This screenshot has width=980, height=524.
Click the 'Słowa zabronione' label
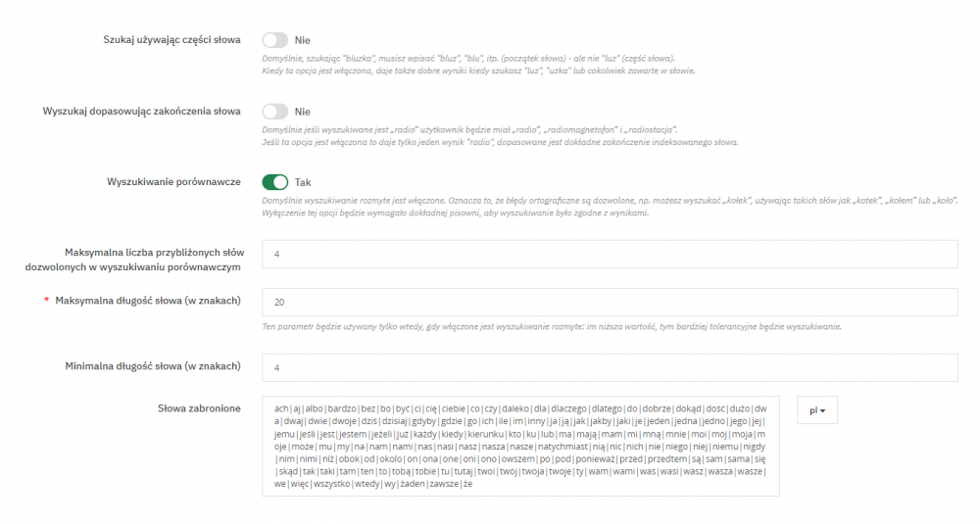(200, 407)
